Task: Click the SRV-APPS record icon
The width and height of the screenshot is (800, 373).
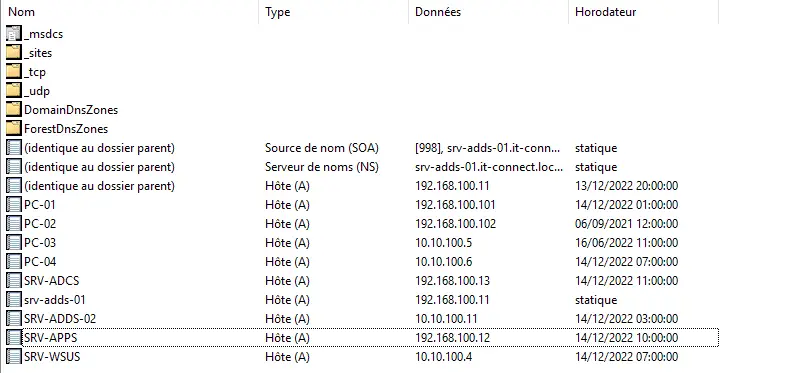Action: pyautogui.click(x=14, y=338)
